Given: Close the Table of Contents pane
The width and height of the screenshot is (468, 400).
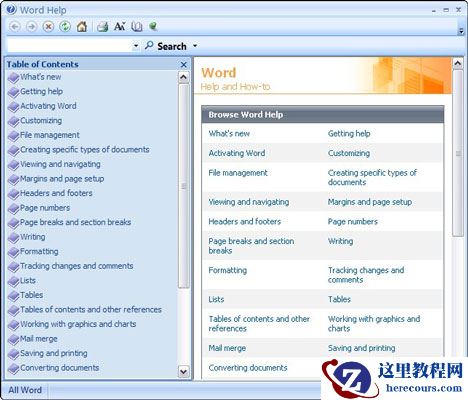Looking at the screenshot, I should (x=184, y=65).
